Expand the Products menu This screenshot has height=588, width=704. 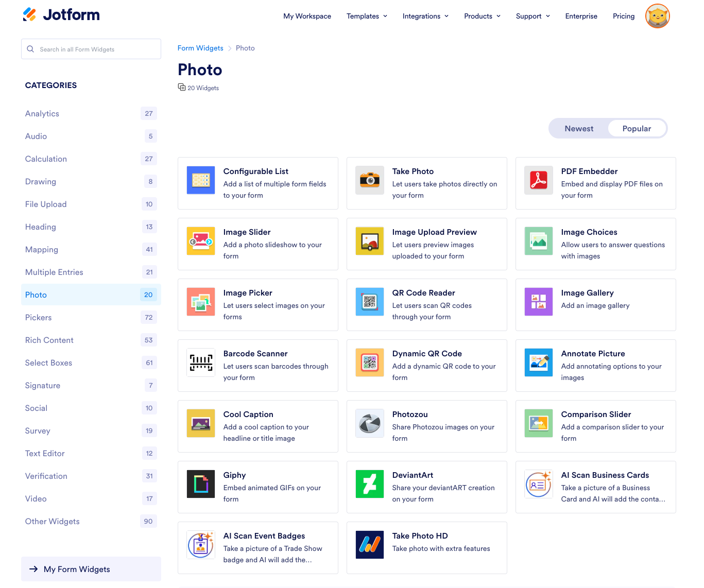point(482,16)
